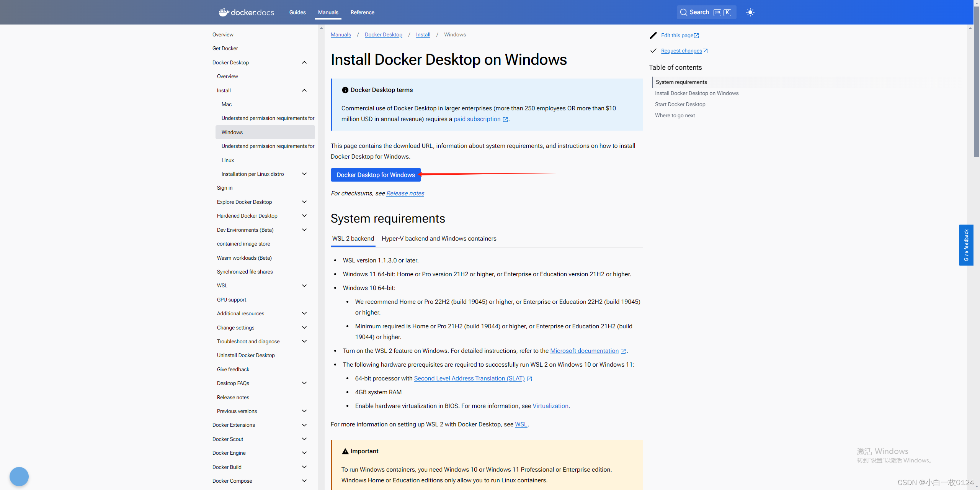Toggle the light/dark theme sun icon
This screenshot has height=490, width=980.
(750, 12)
